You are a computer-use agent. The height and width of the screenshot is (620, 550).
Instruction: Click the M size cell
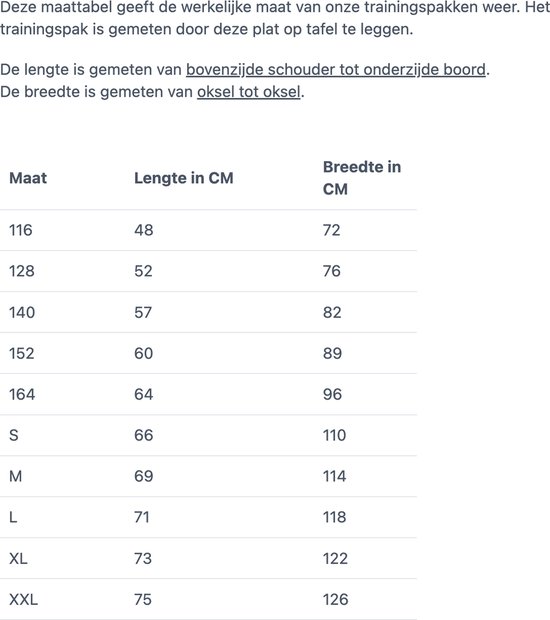click(x=15, y=476)
